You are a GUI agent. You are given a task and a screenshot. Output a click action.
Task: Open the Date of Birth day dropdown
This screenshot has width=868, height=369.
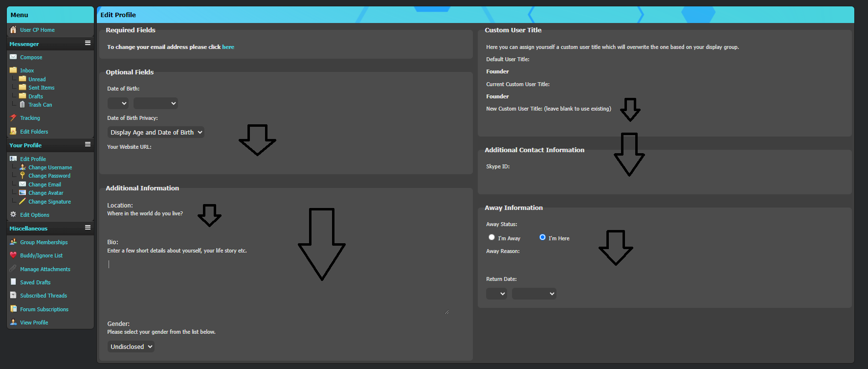118,103
